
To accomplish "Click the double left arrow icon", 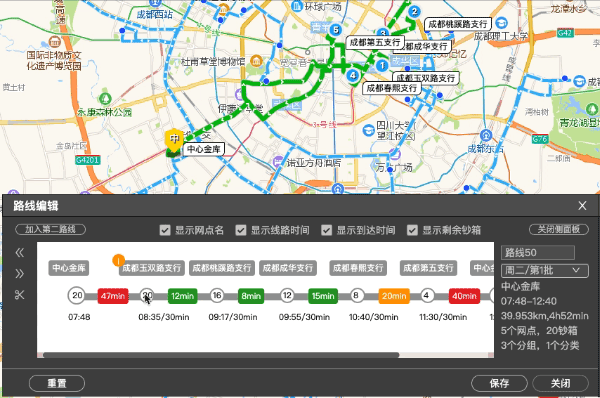I will [x=20, y=253].
